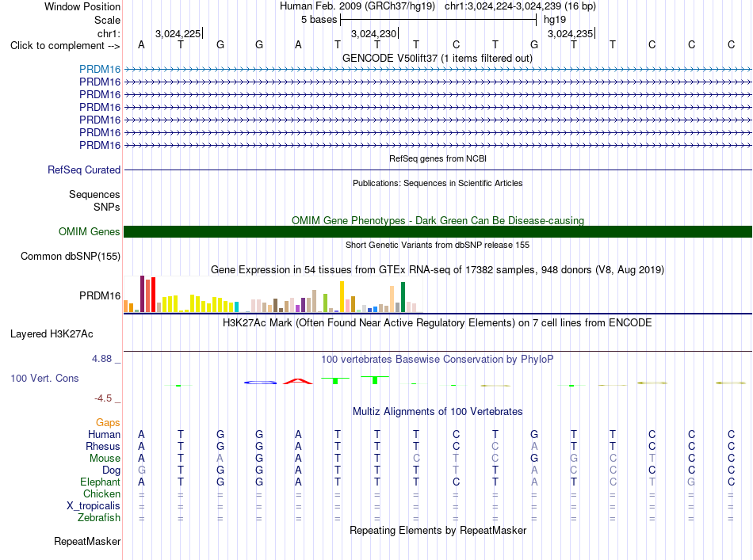Click 'Click to complement -->' to complement bases

click(65, 46)
